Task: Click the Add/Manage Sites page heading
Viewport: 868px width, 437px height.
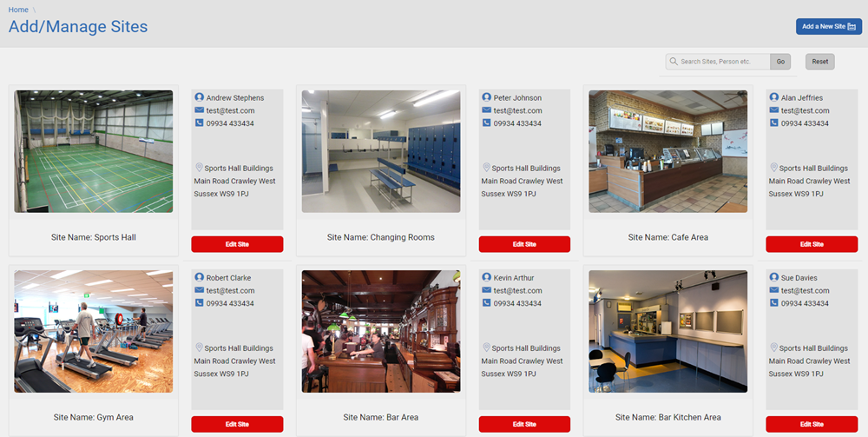Action: tap(78, 27)
